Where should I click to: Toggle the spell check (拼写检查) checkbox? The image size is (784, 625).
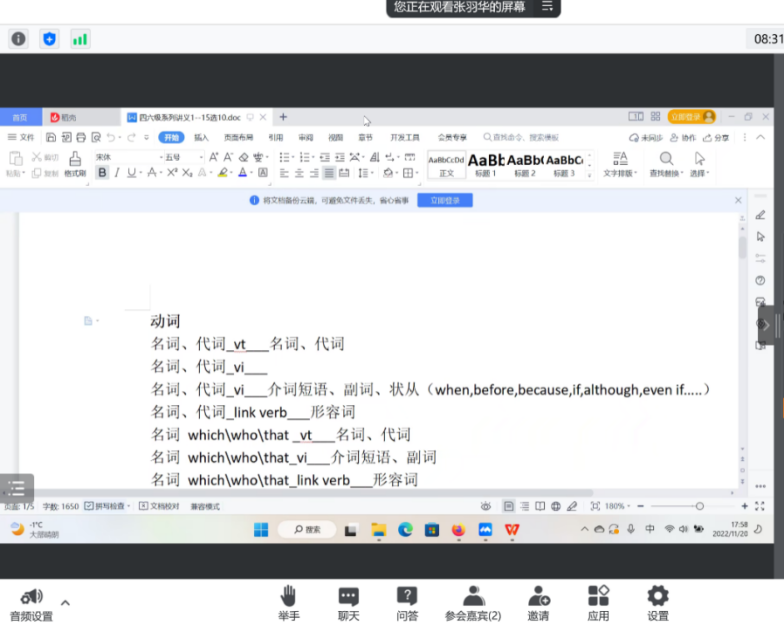[89, 507]
